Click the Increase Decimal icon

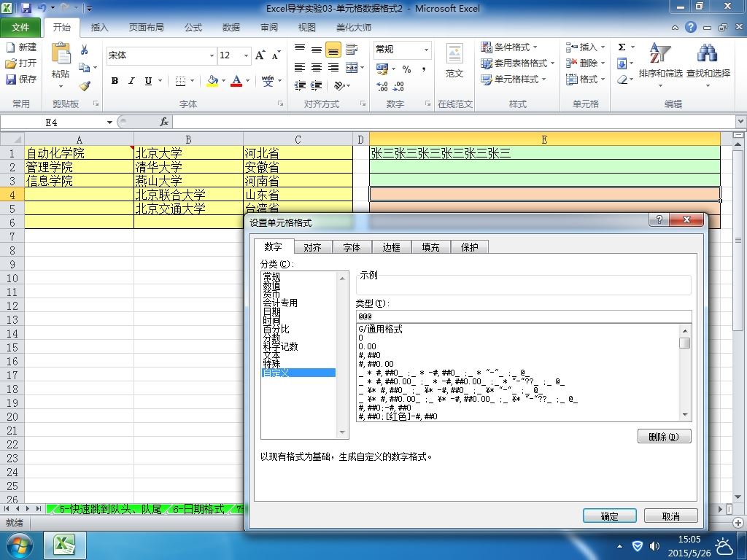coord(382,86)
